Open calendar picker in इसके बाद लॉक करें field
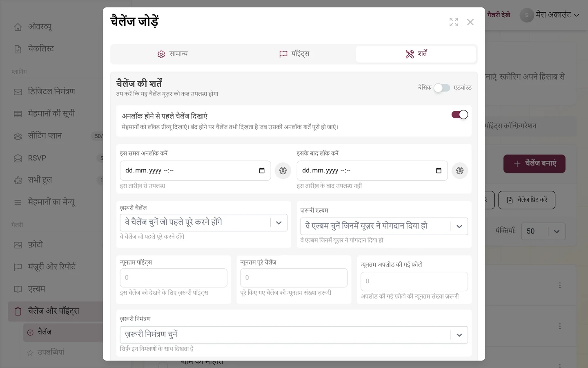This screenshot has width=588, height=368. [439, 171]
